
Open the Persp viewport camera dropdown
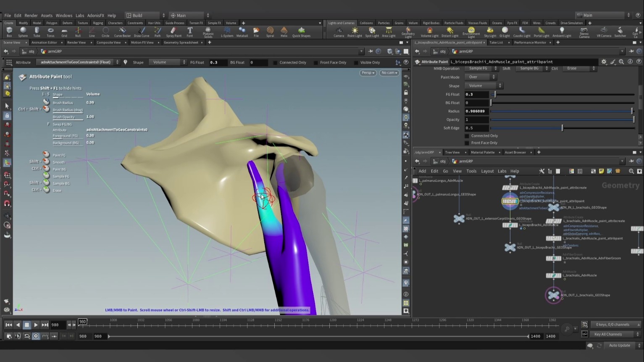368,73
